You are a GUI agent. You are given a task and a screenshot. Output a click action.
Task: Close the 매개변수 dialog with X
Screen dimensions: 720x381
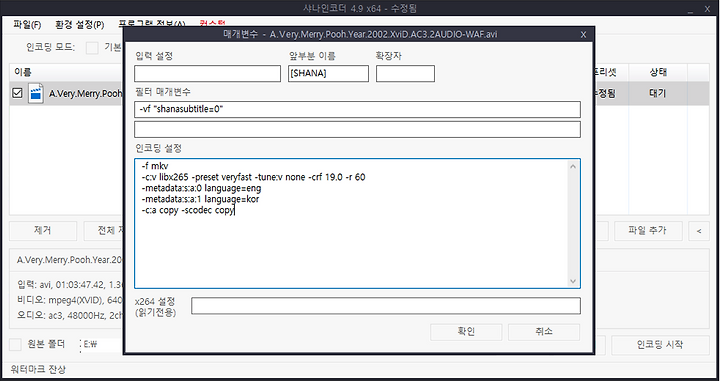[x=583, y=34]
